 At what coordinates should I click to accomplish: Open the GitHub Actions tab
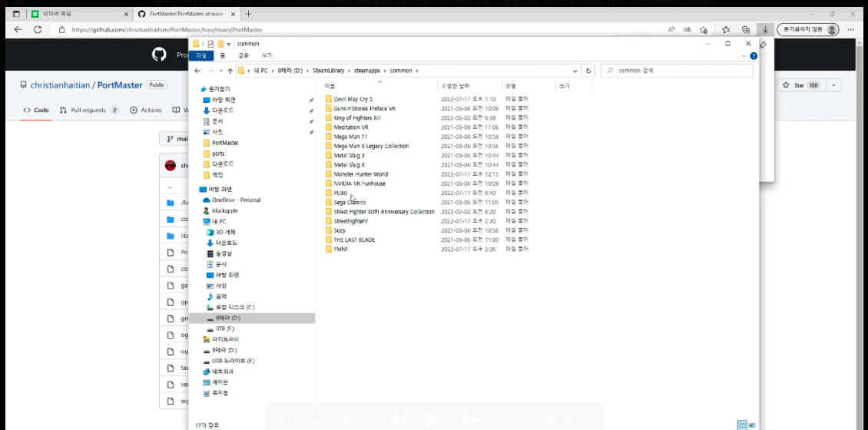tap(146, 110)
